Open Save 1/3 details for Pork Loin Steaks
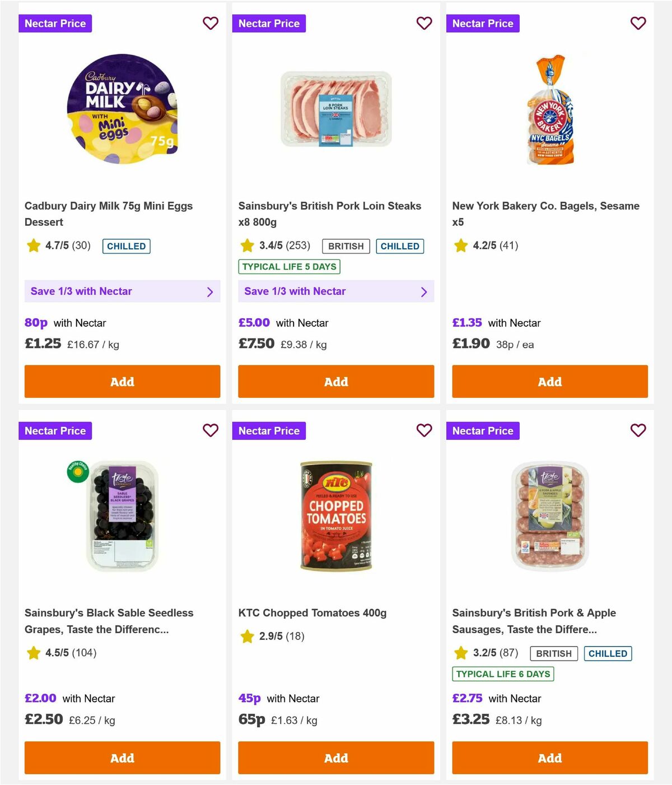Image resolution: width=672 pixels, height=785 pixels. pyautogui.click(x=336, y=291)
